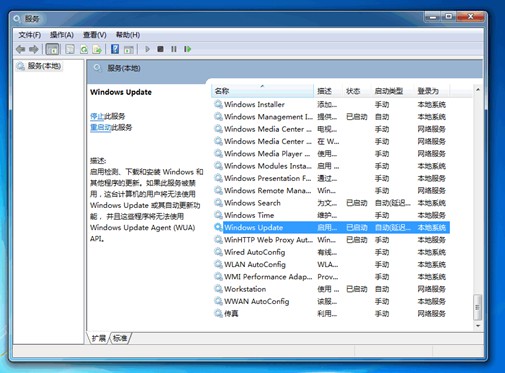This screenshot has height=373, width=505.
Task: Click the Start service play icon
Action: (147, 49)
